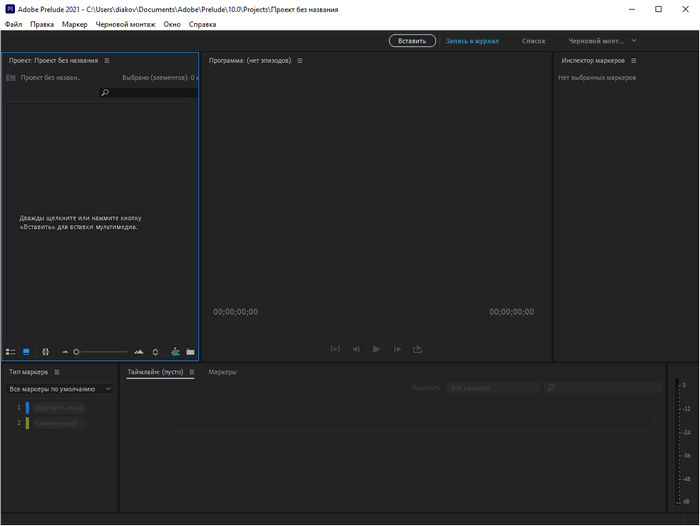Click the sort order icon in Project panel
The height and width of the screenshot is (526, 700).
[x=155, y=352]
